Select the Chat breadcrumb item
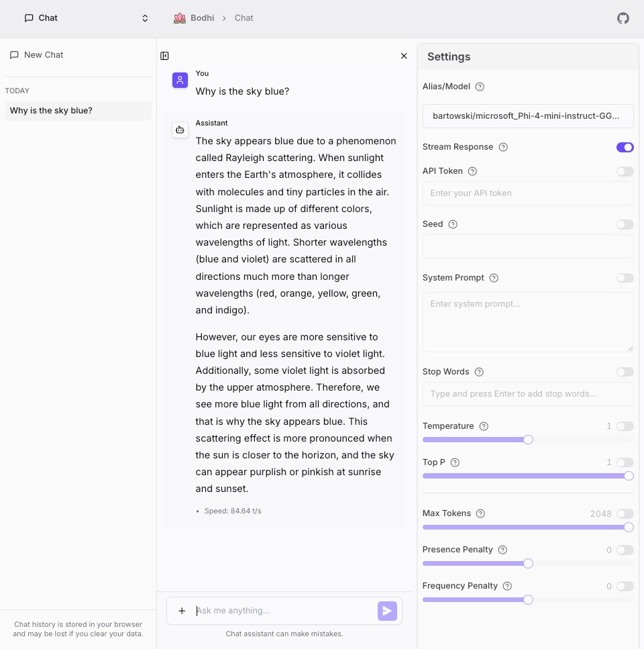This screenshot has height=649, width=644. point(244,18)
